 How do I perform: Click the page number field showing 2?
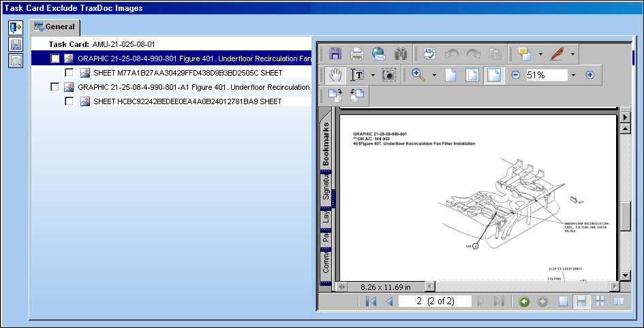[x=435, y=301]
